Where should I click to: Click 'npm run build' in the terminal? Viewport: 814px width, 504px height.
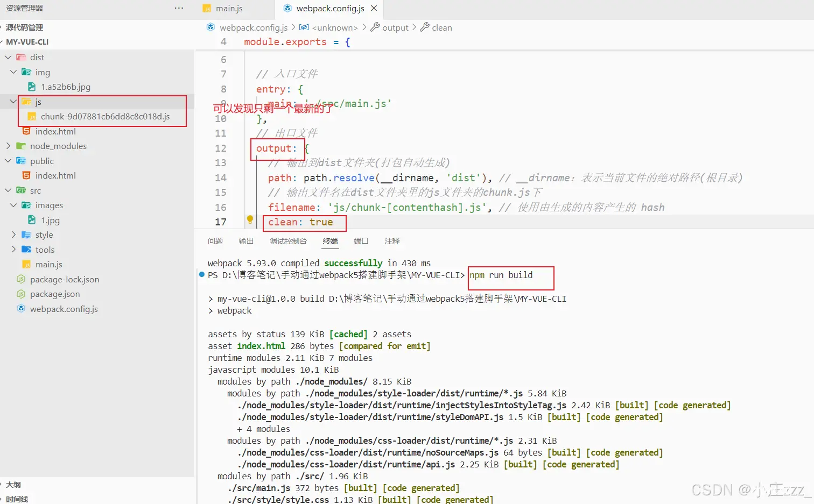[x=501, y=275]
